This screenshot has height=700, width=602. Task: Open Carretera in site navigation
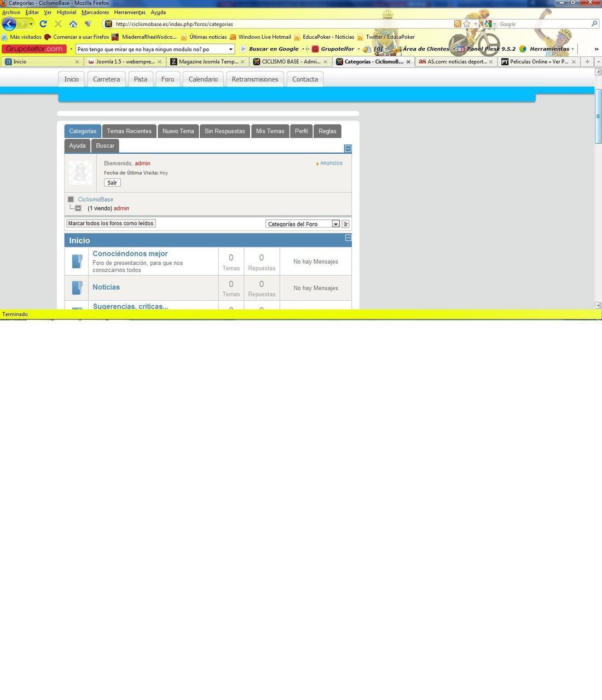(x=106, y=79)
